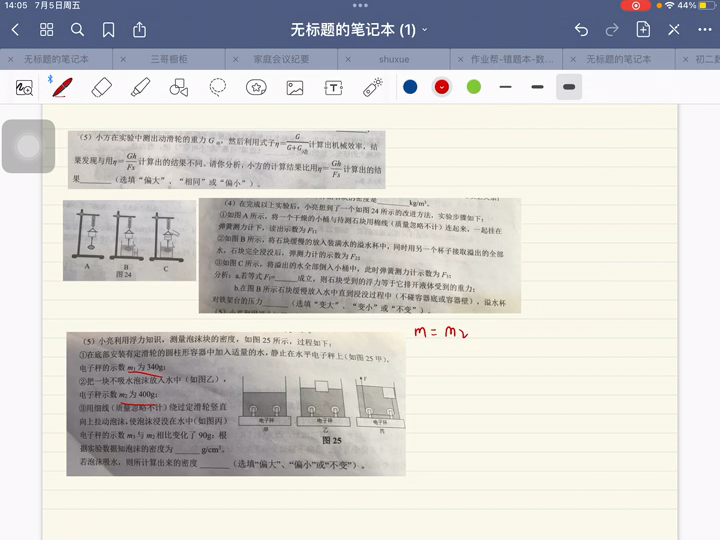The height and width of the screenshot is (540, 720).
Task: Select the lasso selection tool
Action: pyautogui.click(x=218, y=87)
